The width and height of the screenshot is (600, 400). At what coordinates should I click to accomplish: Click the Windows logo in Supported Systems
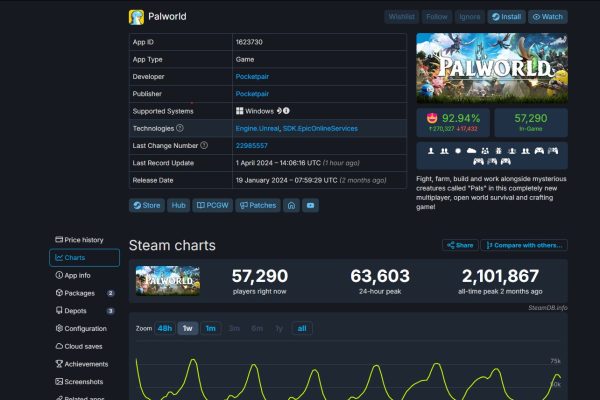(x=240, y=111)
